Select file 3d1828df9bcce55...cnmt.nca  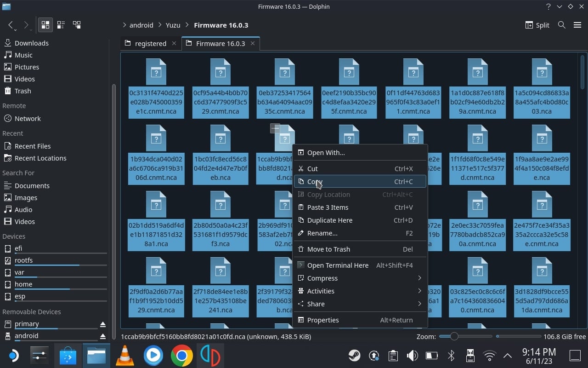point(542,287)
